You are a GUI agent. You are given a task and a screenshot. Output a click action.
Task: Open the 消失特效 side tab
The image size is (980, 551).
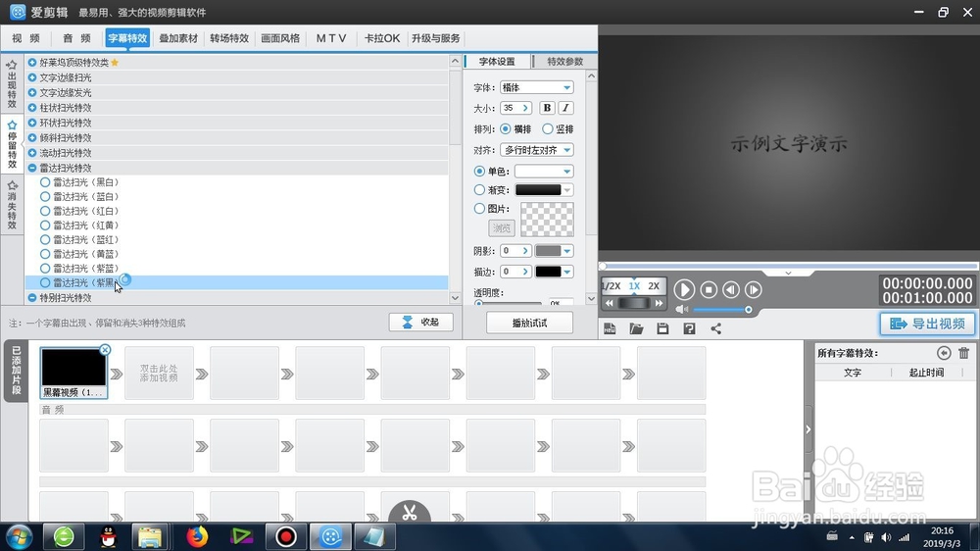12,205
